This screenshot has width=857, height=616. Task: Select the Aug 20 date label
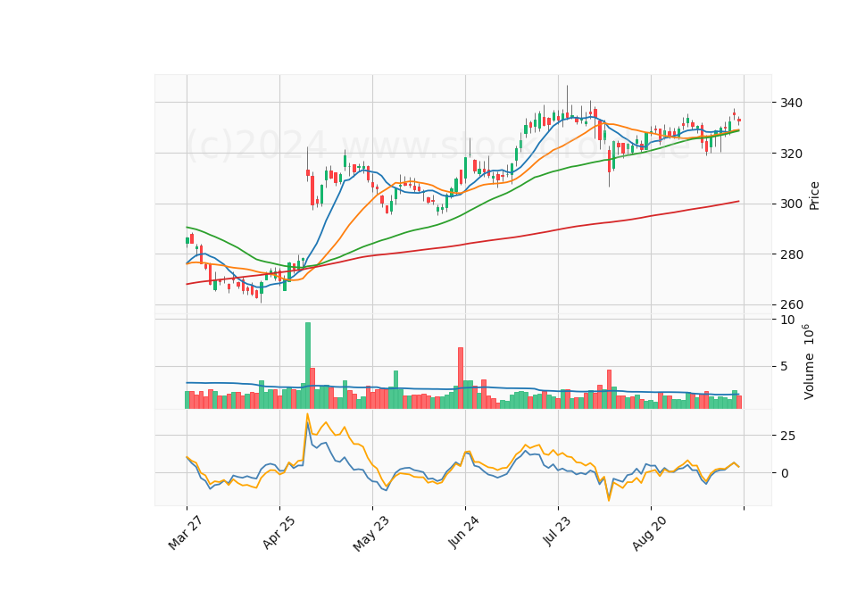click(649, 534)
